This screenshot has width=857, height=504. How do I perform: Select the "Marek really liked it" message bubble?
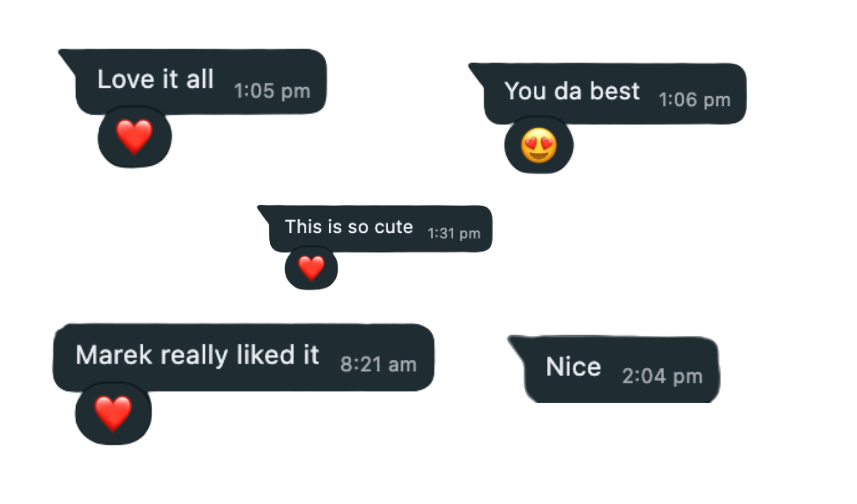(x=243, y=357)
